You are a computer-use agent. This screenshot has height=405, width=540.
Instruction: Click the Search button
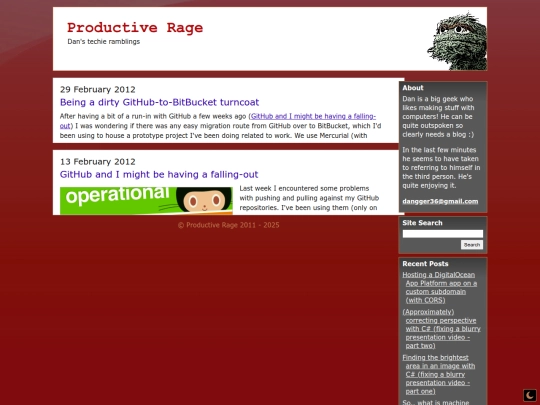coord(472,245)
